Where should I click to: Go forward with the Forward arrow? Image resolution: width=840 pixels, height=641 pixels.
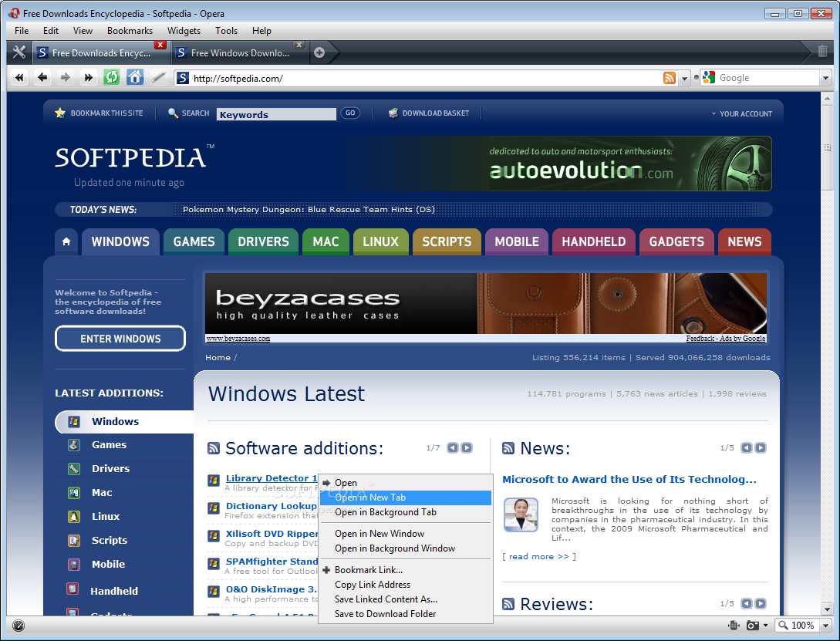65,78
